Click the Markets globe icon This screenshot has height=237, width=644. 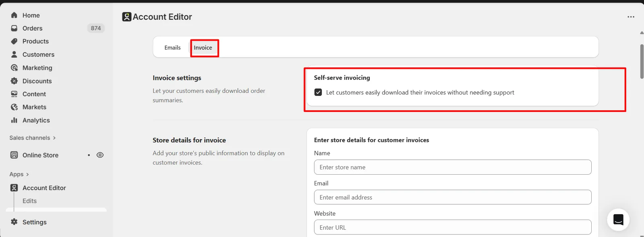(x=14, y=107)
